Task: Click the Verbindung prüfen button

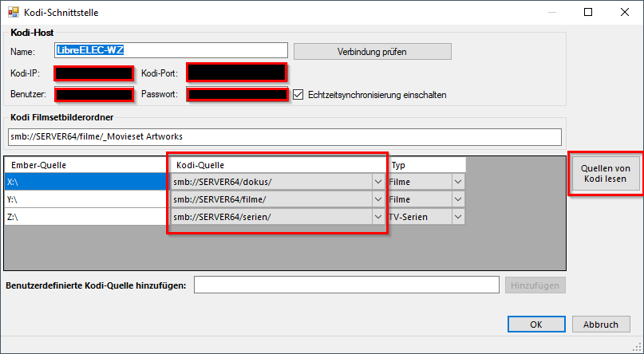Action: 372,52
